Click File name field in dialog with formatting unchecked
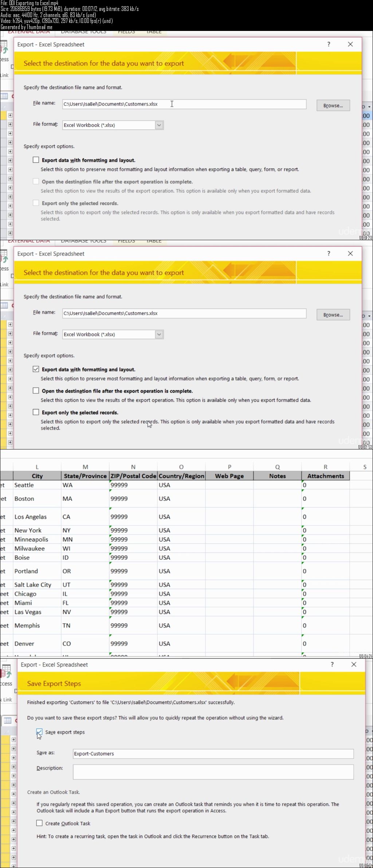 point(184,104)
